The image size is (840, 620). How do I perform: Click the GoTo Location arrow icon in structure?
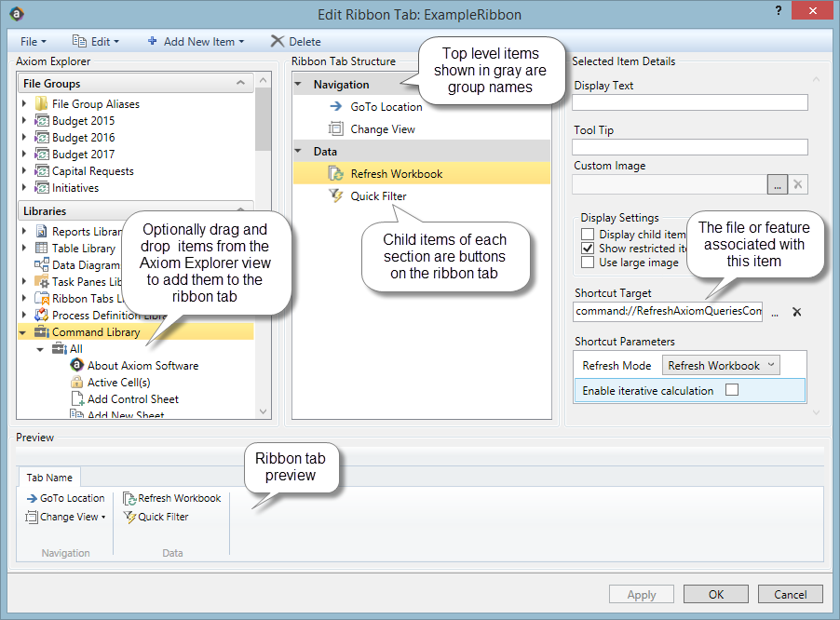[336, 106]
